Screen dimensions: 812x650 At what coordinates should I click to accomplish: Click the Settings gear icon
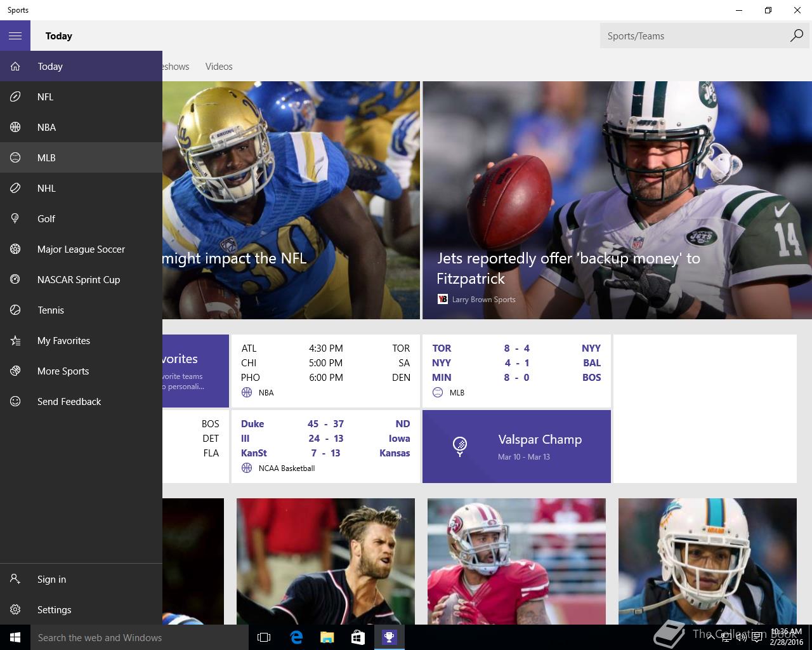click(15, 609)
